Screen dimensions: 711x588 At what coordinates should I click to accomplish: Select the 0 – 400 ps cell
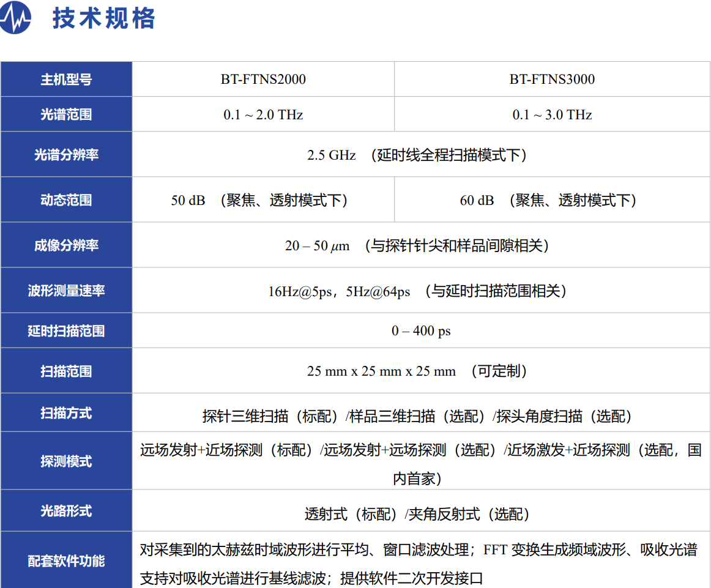pos(421,331)
